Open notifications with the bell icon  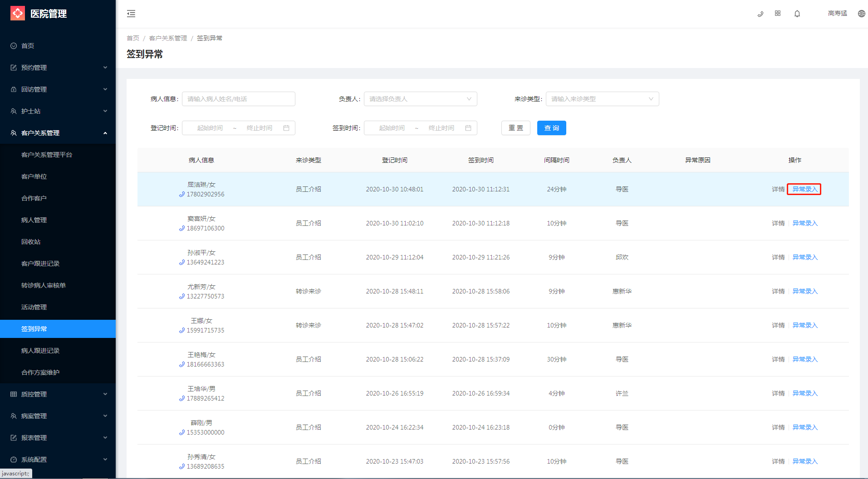(x=797, y=14)
